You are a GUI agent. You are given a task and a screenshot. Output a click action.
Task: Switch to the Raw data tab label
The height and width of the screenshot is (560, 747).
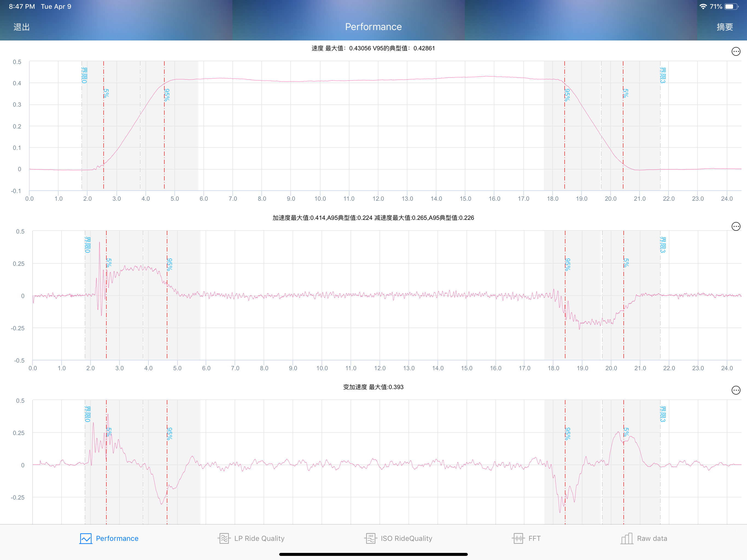click(652, 538)
